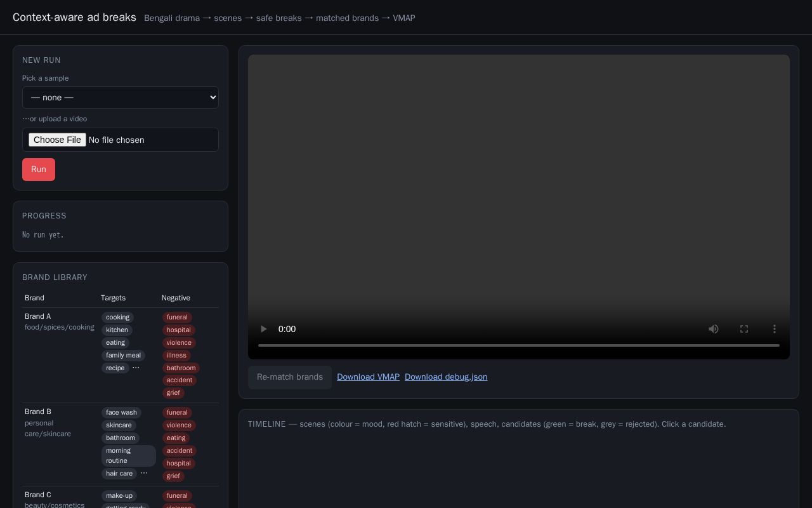
Task: Open the Download debug.json link
Action: pyautogui.click(x=446, y=377)
